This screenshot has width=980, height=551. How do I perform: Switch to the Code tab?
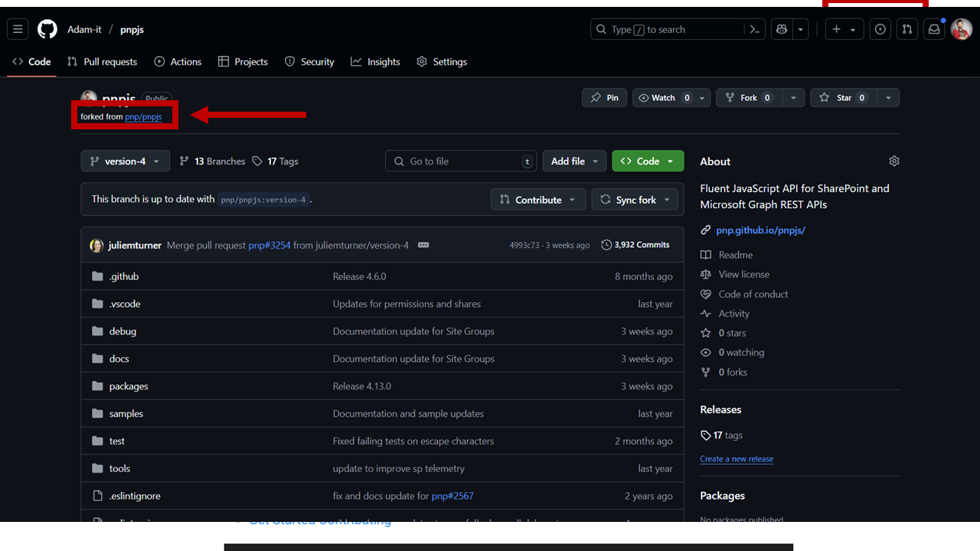(31, 62)
